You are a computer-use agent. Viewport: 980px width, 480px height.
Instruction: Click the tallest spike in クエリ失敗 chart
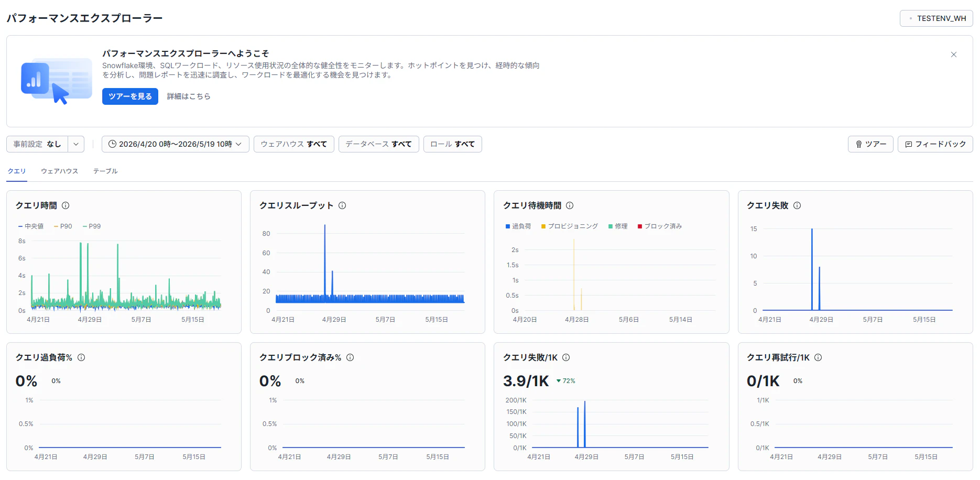coord(812,269)
